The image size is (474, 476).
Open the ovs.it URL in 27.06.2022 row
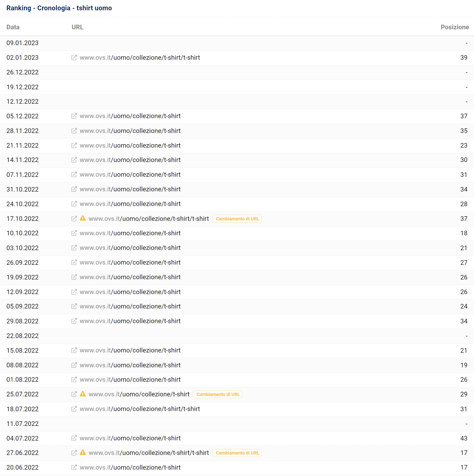149,453
